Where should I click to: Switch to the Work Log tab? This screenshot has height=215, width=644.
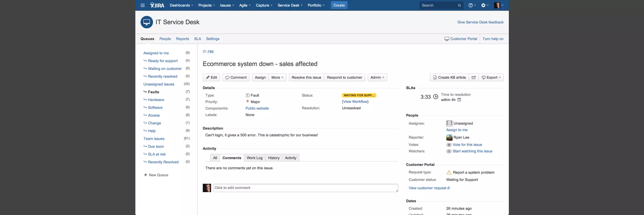254,158
